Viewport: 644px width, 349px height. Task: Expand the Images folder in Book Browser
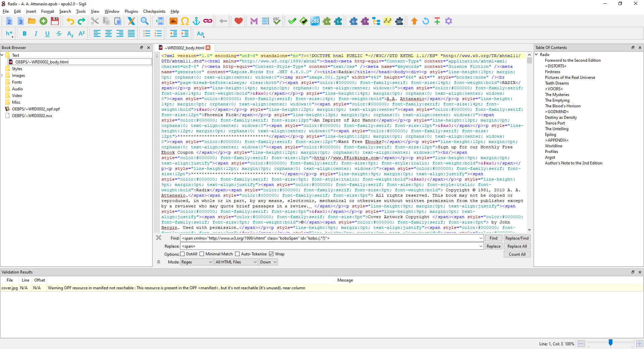(x=2, y=76)
